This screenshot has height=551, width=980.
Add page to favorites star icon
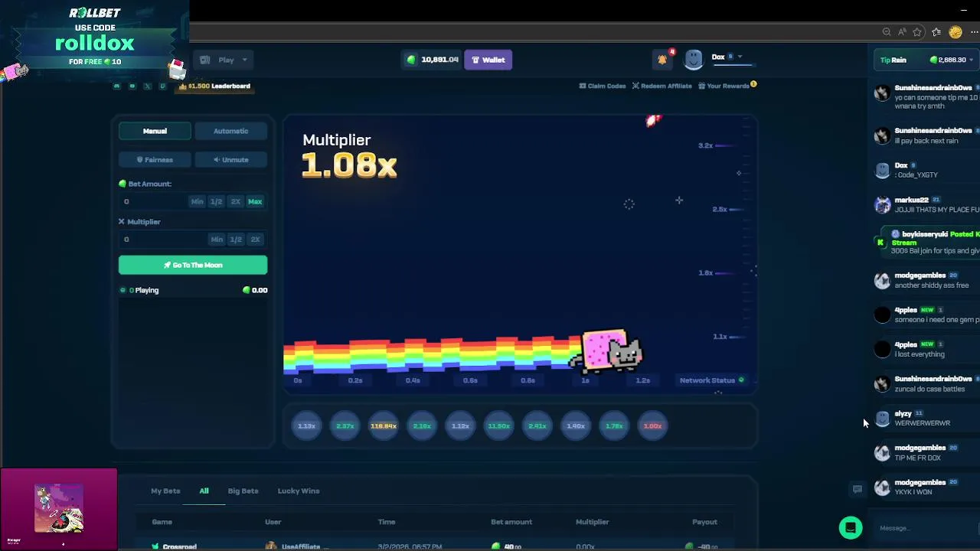917,32
